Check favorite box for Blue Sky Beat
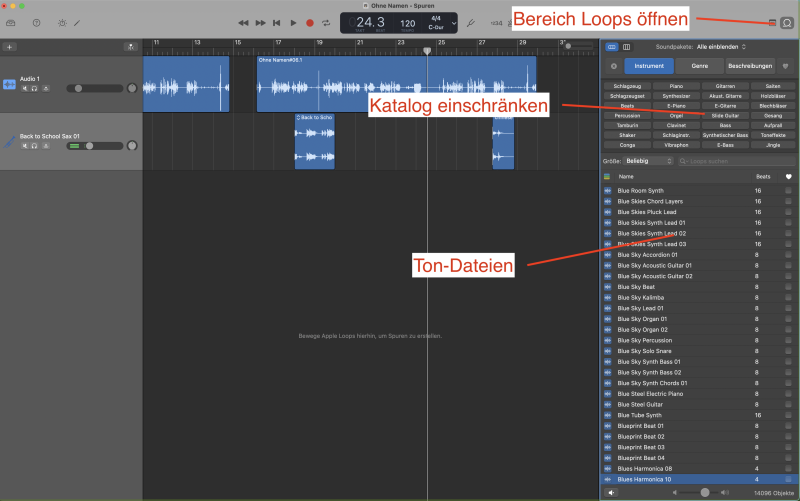Screen dimensions: 800x501 tap(788, 287)
